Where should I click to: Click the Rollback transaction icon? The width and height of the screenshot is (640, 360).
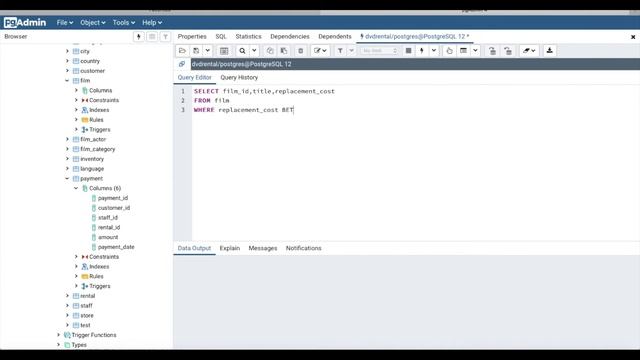pos(508,51)
